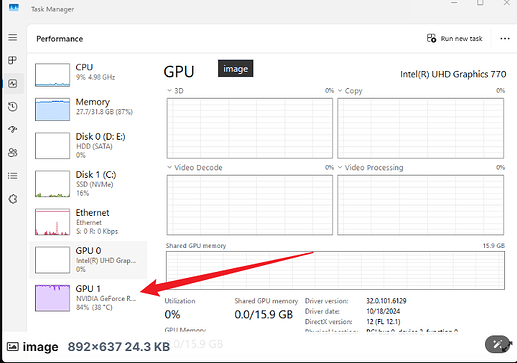
Task: Open App history page icon
Action: click(x=13, y=107)
